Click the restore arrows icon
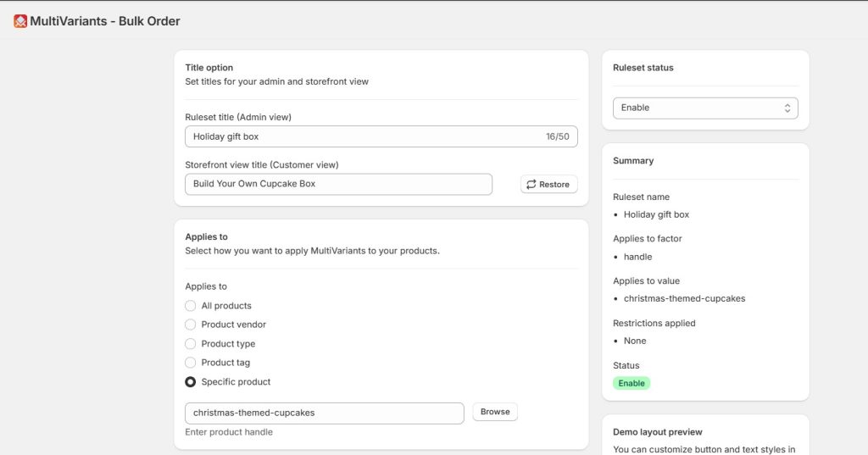Screen dimensions: 868x455 (x=531, y=185)
